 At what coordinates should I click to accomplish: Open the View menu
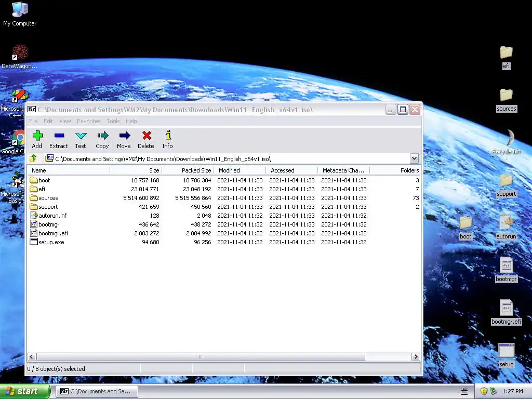tap(65, 121)
